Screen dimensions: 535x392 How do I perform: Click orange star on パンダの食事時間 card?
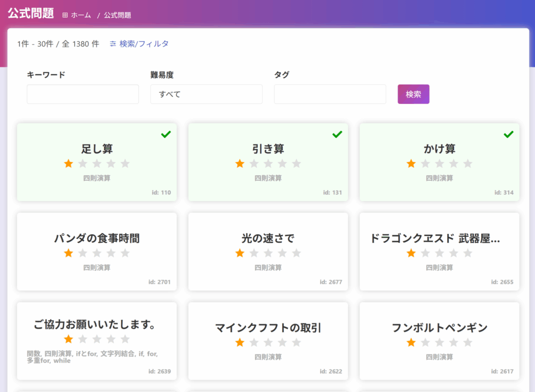(68, 253)
